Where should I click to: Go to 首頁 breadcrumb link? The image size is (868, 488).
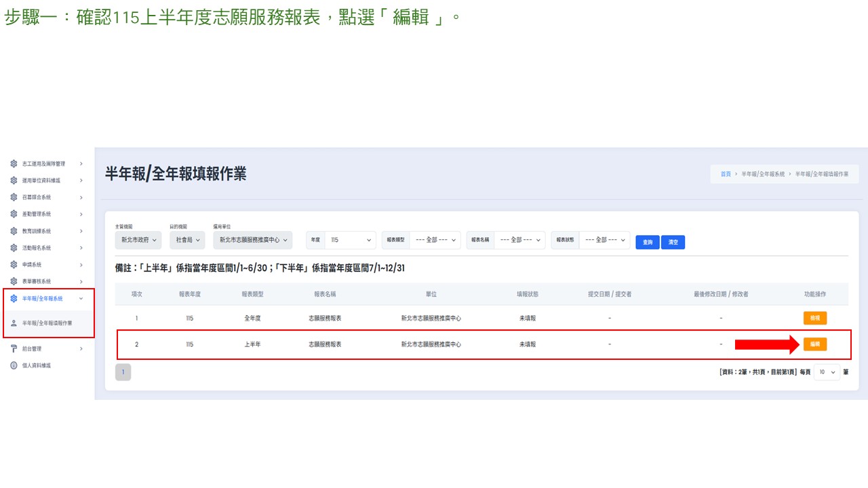[x=726, y=174]
